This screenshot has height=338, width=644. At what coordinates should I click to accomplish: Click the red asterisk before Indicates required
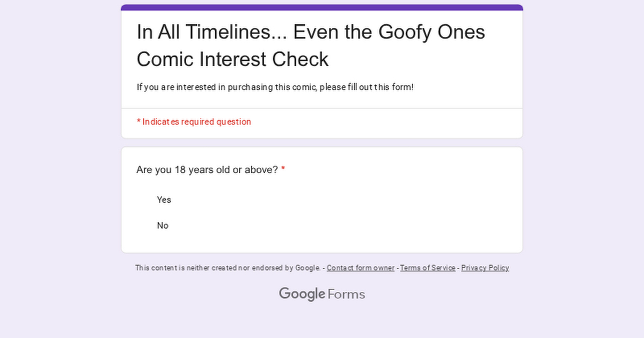click(138, 122)
